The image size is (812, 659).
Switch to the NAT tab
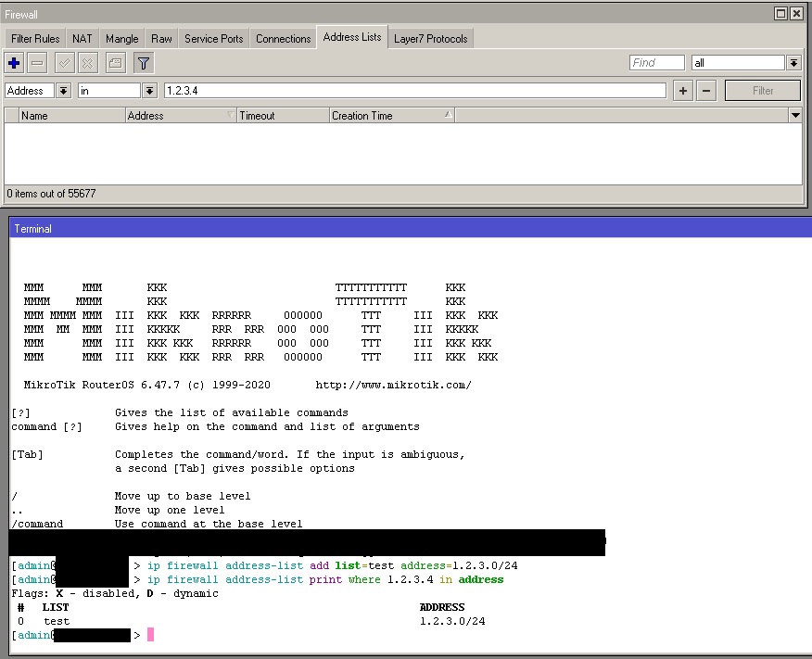click(x=82, y=38)
